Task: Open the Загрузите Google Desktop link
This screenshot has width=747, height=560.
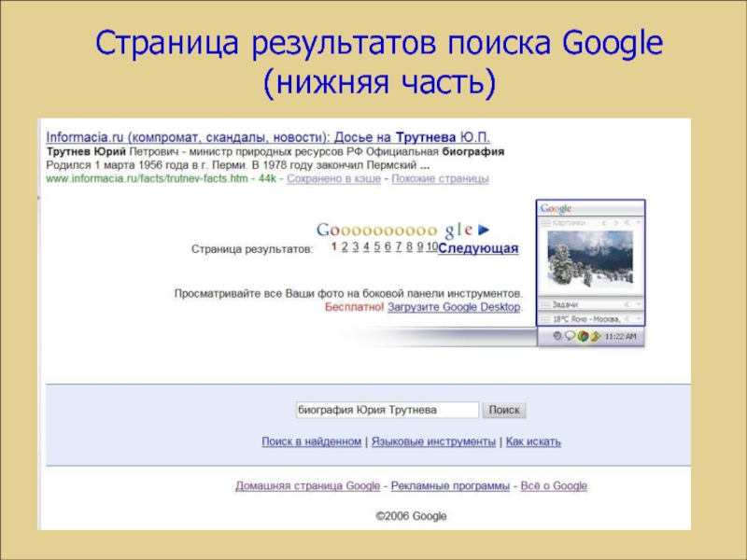Action: coord(454,307)
